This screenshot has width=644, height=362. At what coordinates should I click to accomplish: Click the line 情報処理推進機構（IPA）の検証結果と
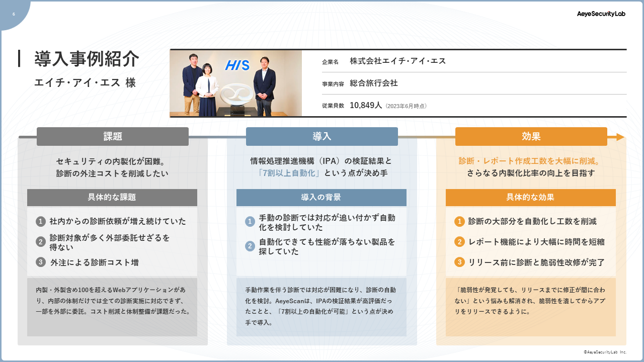(x=321, y=161)
